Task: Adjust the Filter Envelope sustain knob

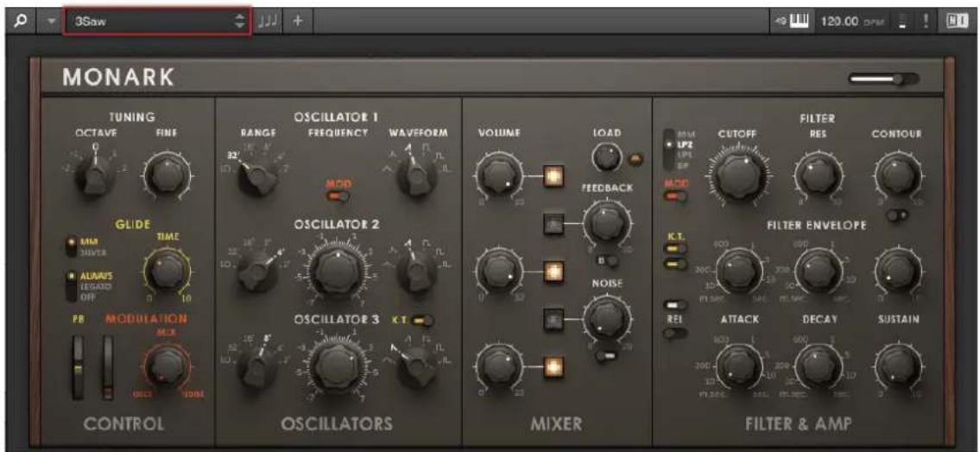Action: 898,271
